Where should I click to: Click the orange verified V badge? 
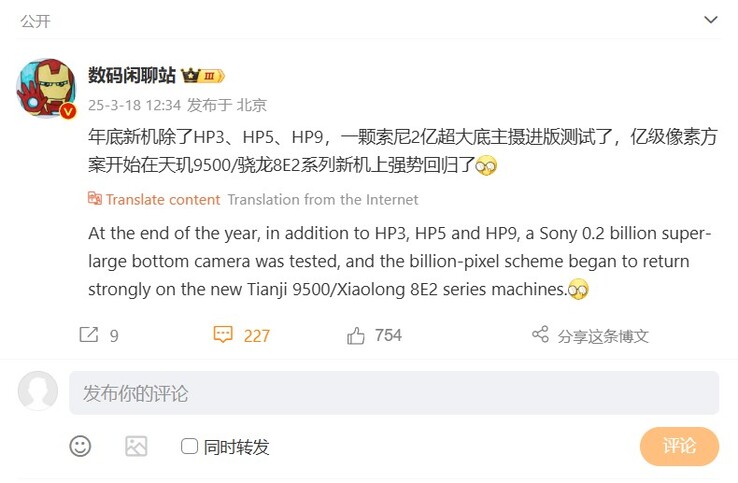coord(68,111)
